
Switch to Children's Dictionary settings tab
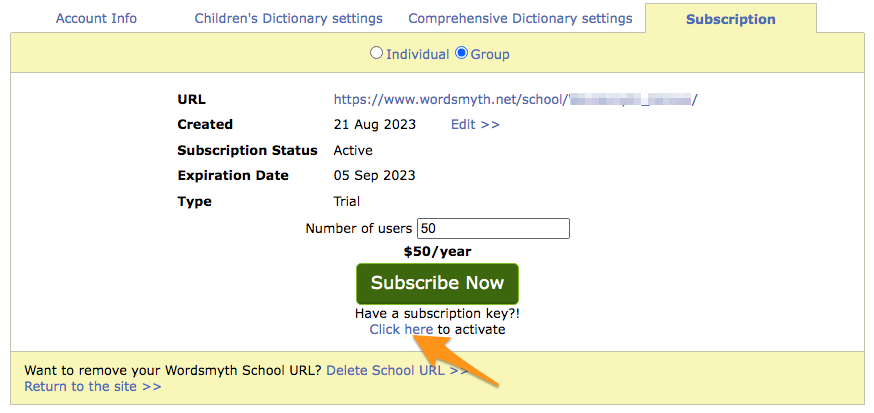[288, 18]
